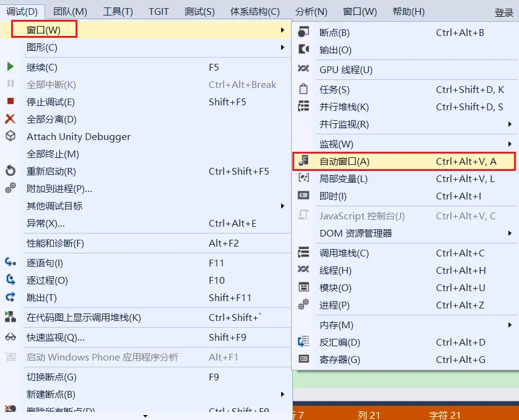The image size is (519, 420).
Task: Expand the 并行监视(R) submenu
Action: tap(403, 124)
